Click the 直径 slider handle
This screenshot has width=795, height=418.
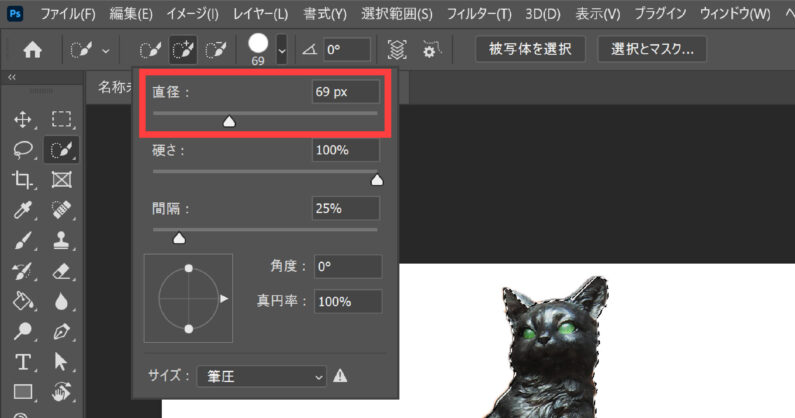coord(229,121)
